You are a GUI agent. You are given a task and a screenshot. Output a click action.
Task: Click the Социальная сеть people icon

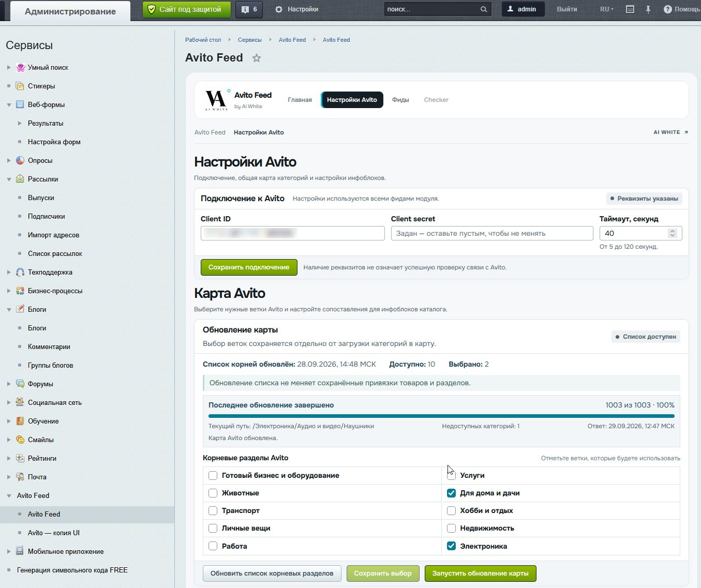20,402
